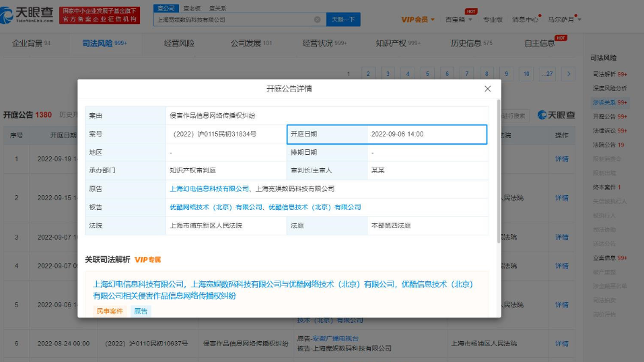Open 安徽广播电视台 plaintiff link in row 6
This screenshot has width=644, height=362.
click(x=335, y=338)
